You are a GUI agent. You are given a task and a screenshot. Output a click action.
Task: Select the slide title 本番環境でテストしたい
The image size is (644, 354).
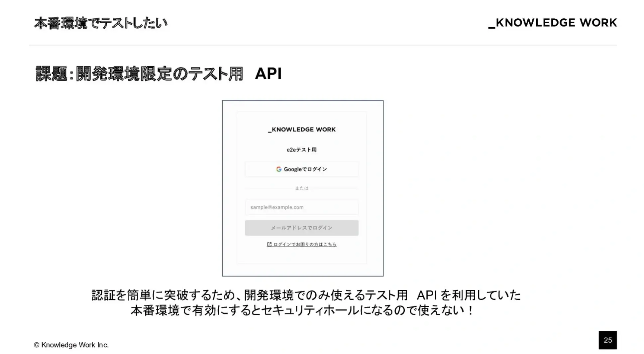[101, 23]
